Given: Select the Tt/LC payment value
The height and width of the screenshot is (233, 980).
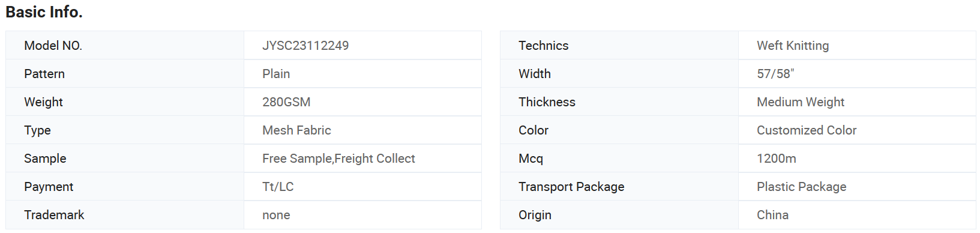Looking at the screenshot, I should [x=278, y=187].
